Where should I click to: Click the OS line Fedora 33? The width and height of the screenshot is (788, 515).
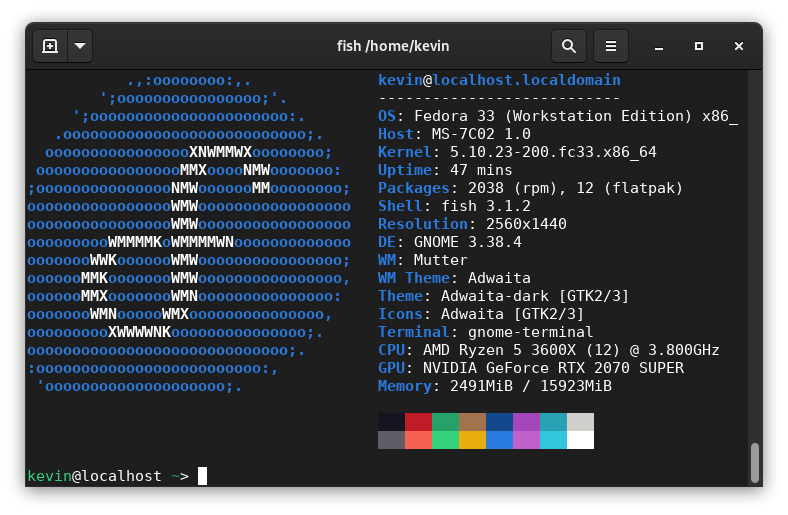(558, 116)
